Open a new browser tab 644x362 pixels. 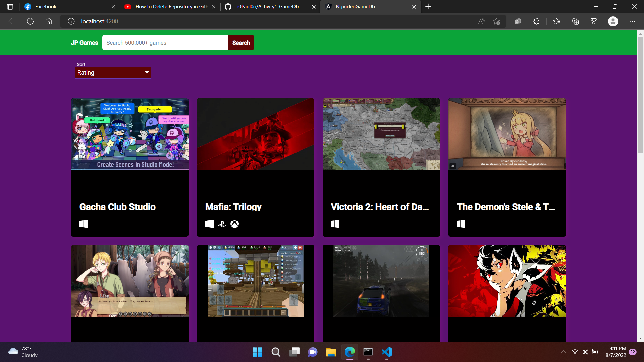(x=428, y=7)
